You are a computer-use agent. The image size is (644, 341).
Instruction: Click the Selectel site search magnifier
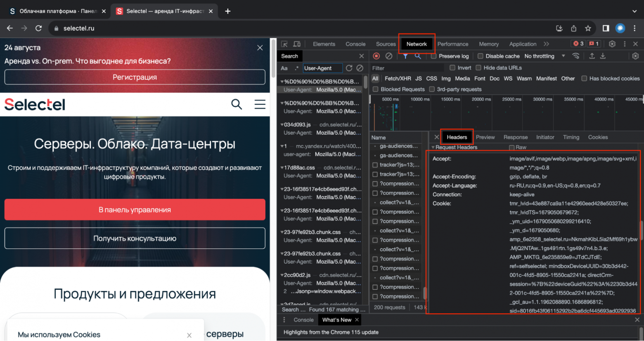tap(237, 104)
